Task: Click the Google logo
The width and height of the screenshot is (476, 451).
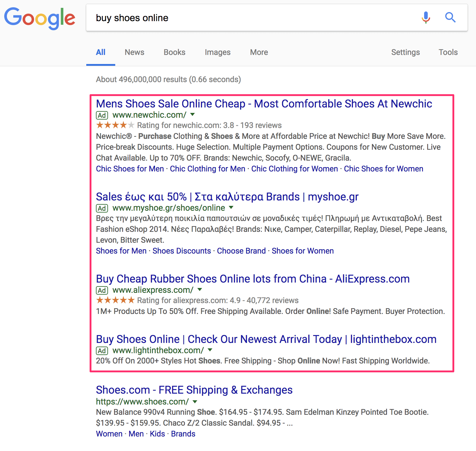Action: coord(40,18)
